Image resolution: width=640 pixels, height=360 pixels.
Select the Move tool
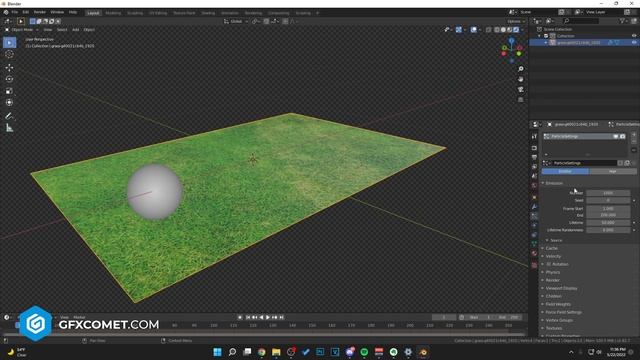tap(9, 67)
